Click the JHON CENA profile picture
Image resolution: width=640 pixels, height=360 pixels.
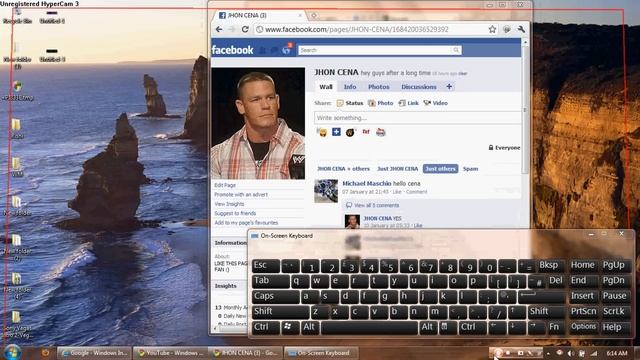pyautogui.click(x=258, y=123)
